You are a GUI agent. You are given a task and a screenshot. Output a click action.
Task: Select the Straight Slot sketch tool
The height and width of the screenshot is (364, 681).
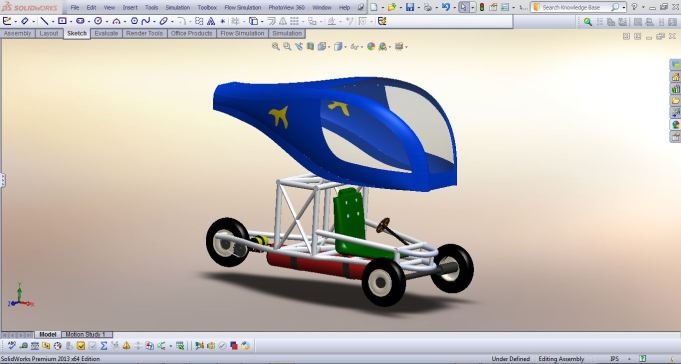(x=80, y=21)
